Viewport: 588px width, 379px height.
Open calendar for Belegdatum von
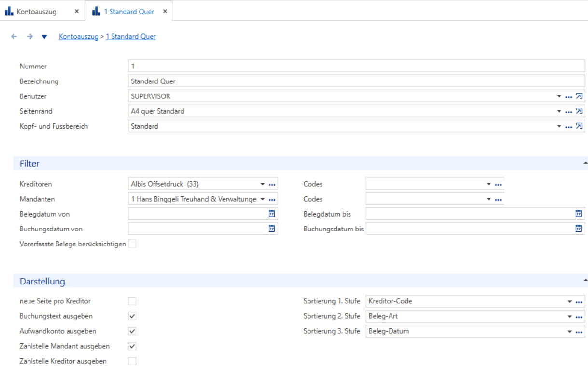pos(272,214)
